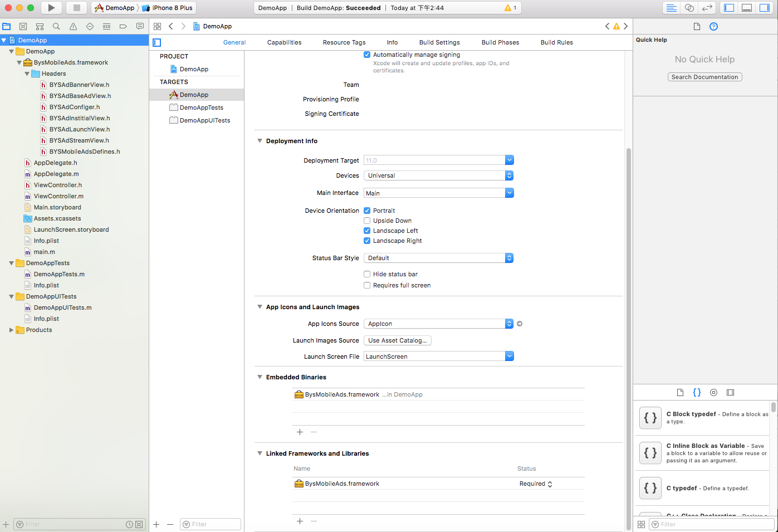Image resolution: width=778 pixels, height=532 pixels.
Task: Open the related items grid menu
Action: pyautogui.click(x=157, y=26)
